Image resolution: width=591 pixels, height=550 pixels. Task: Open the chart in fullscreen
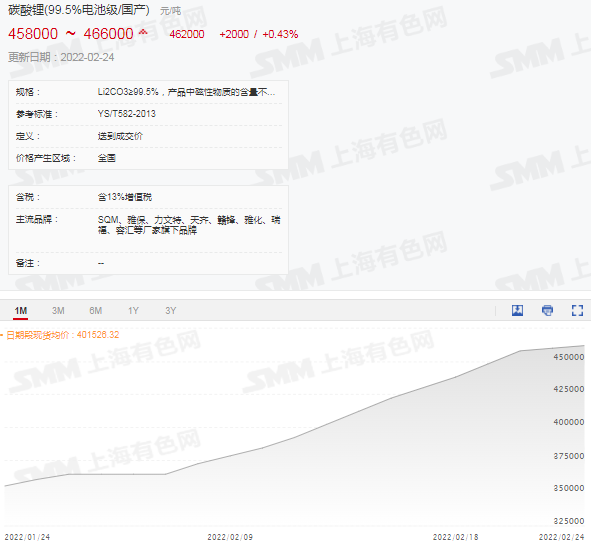[577, 310]
